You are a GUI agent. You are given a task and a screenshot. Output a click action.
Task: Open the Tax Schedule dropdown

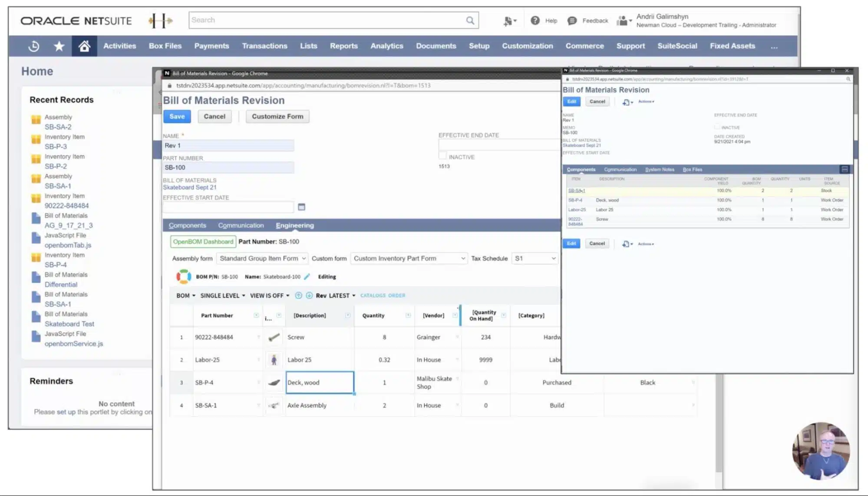point(535,258)
